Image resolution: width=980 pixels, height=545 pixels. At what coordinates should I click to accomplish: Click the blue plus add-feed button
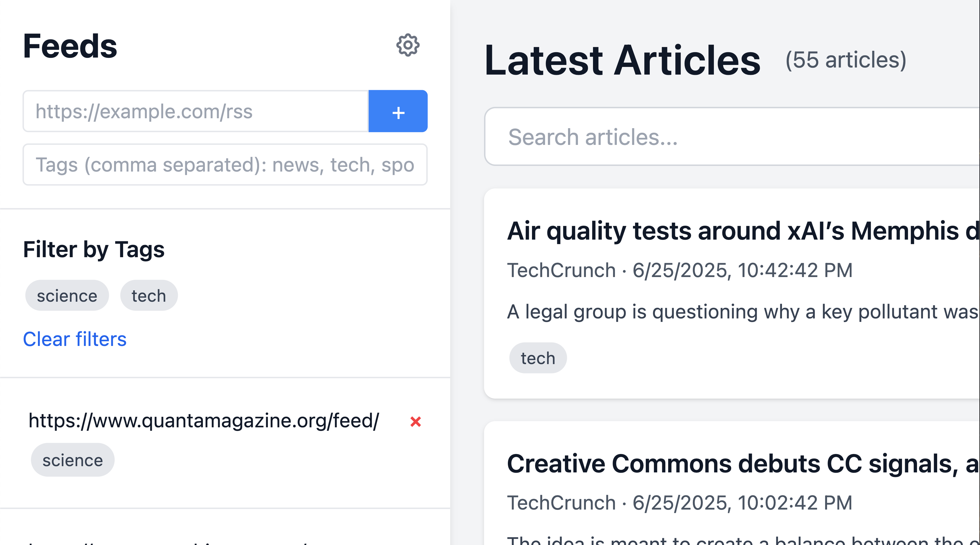[398, 111]
